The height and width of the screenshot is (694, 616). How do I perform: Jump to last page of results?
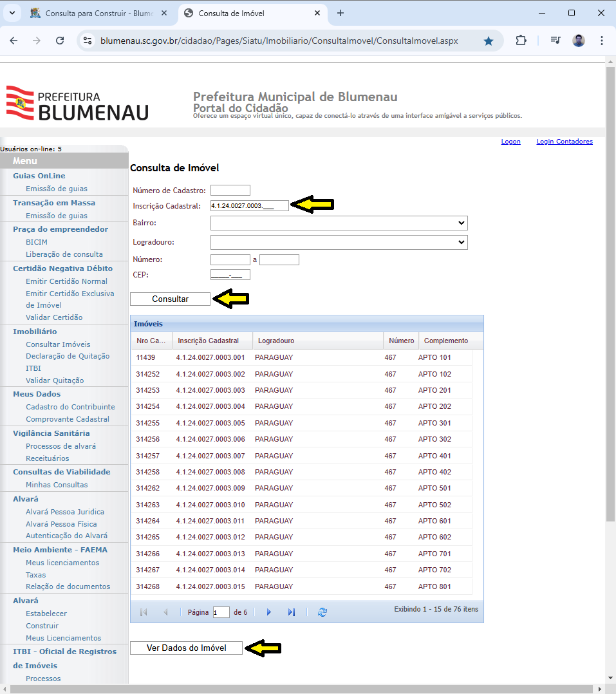coord(292,612)
